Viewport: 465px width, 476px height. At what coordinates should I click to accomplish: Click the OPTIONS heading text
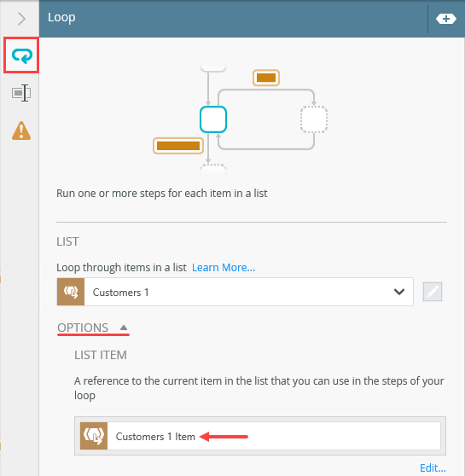click(x=83, y=328)
